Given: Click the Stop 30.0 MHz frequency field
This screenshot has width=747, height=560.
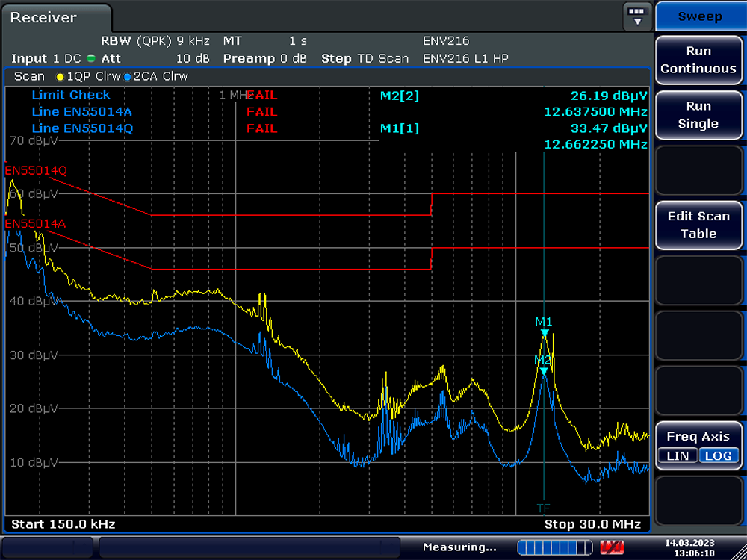Looking at the screenshot, I should click(592, 524).
